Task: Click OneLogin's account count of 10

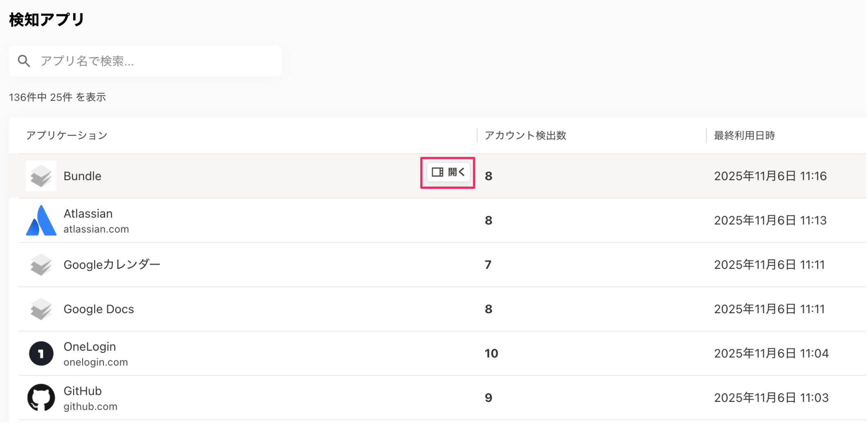Action: [491, 354]
